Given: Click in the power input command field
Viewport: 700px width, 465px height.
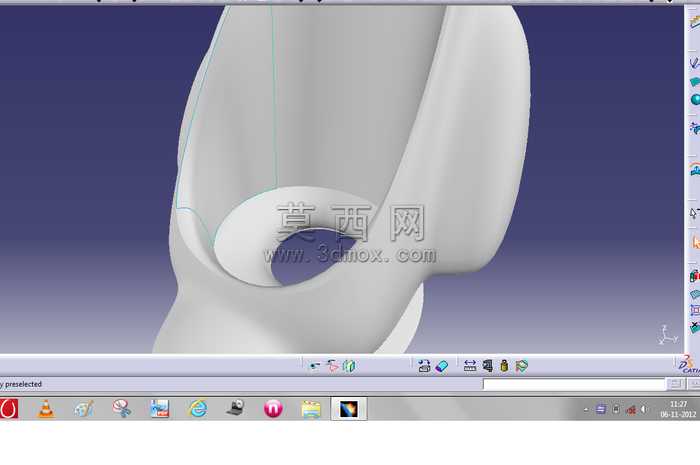Looking at the screenshot, I should (x=574, y=384).
